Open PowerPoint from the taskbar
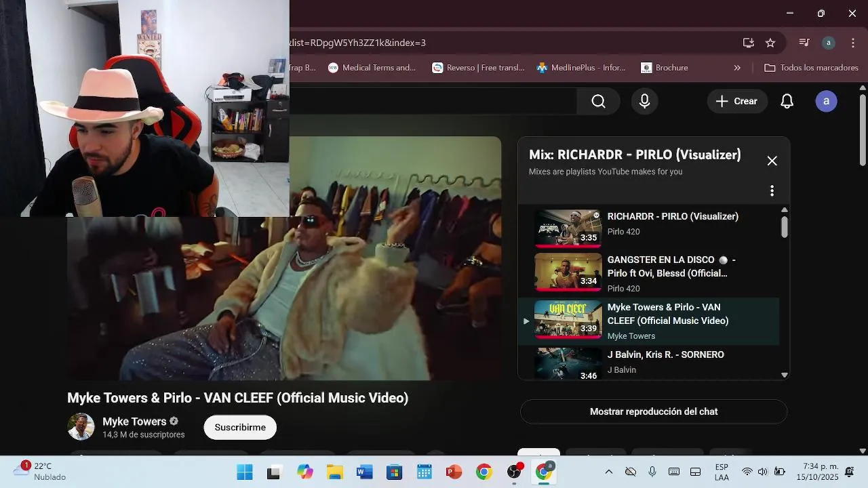This screenshot has height=488, width=868. pyautogui.click(x=454, y=472)
